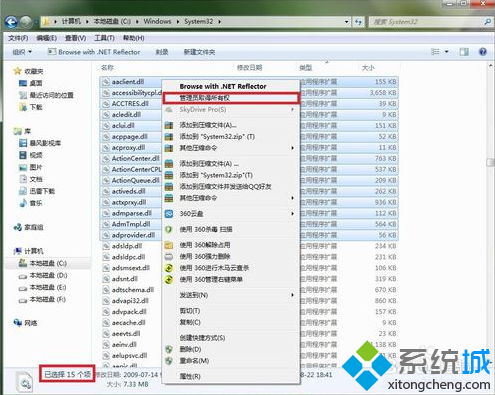Expand the 360云盘 submenu arrow
Screen dimensions: 495x395
(x=292, y=213)
